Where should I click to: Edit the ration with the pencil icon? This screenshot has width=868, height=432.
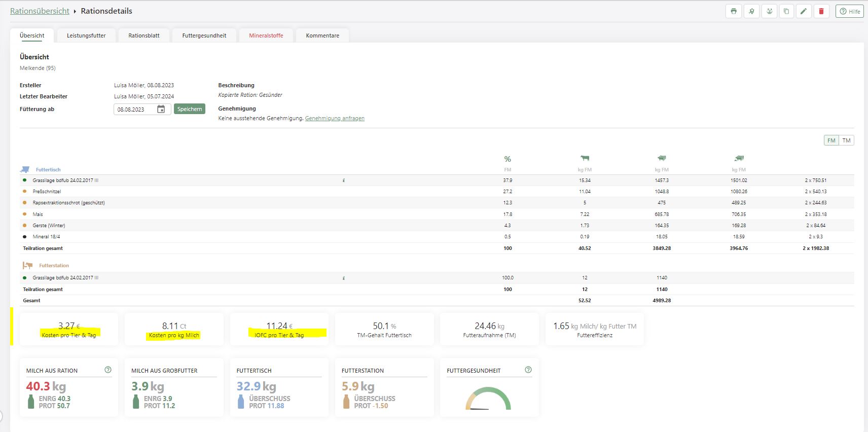point(804,11)
